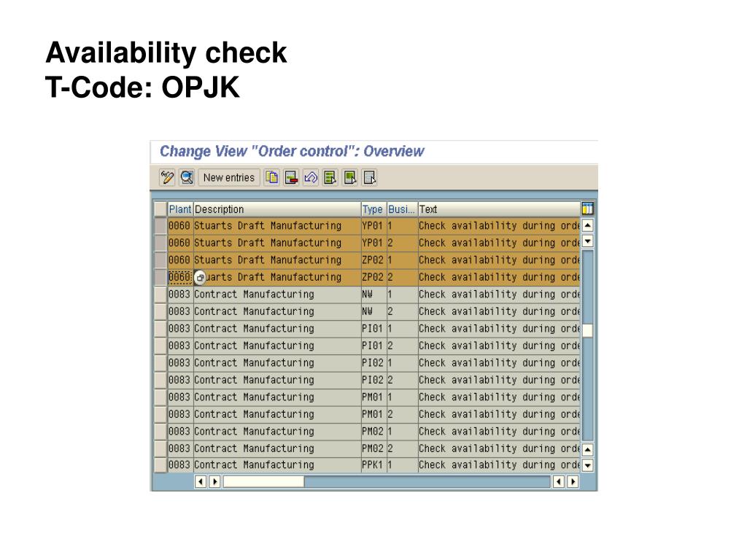Click the PPK1 Type cell
747x560 pixels.
pos(373,464)
